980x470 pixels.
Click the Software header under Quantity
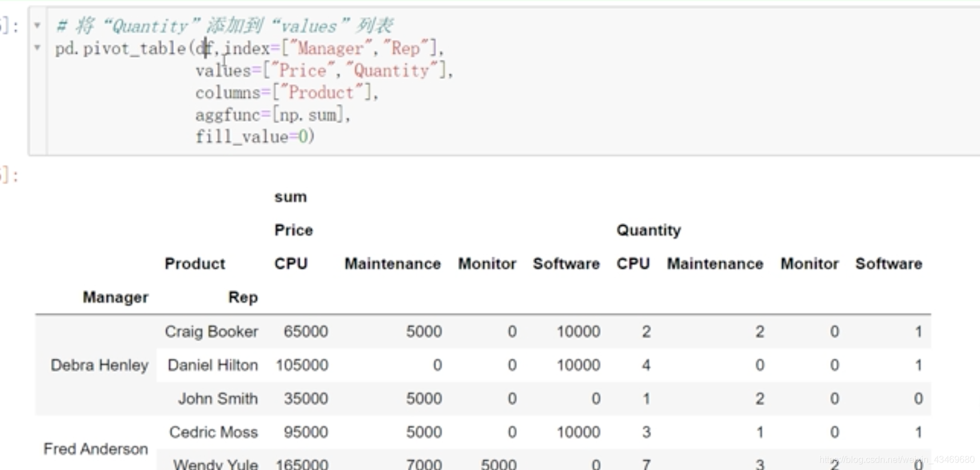tap(889, 264)
